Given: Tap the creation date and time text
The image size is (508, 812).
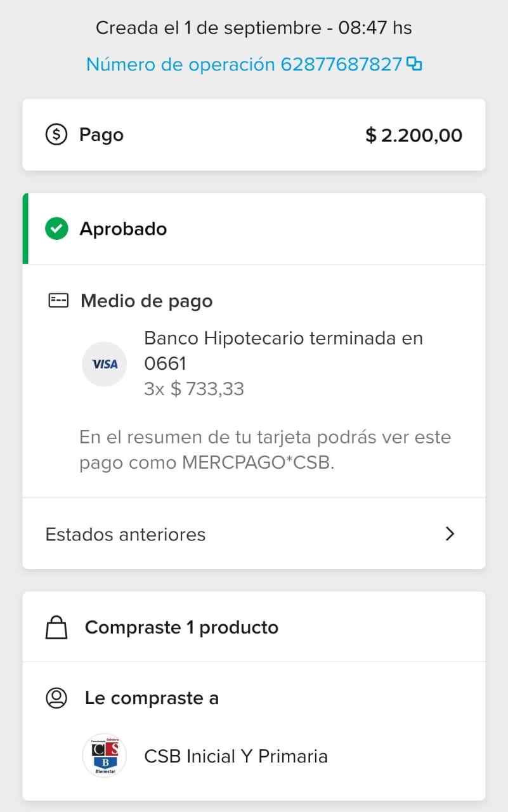Looking at the screenshot, I should point(254,28).
